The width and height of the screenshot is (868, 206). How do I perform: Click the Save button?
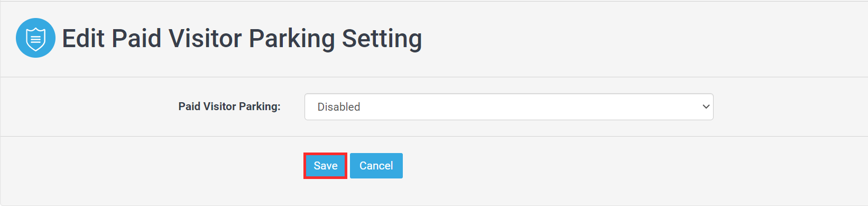326,166
